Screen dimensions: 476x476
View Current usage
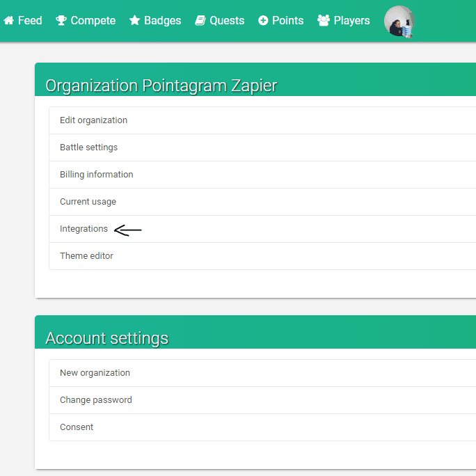262,202
